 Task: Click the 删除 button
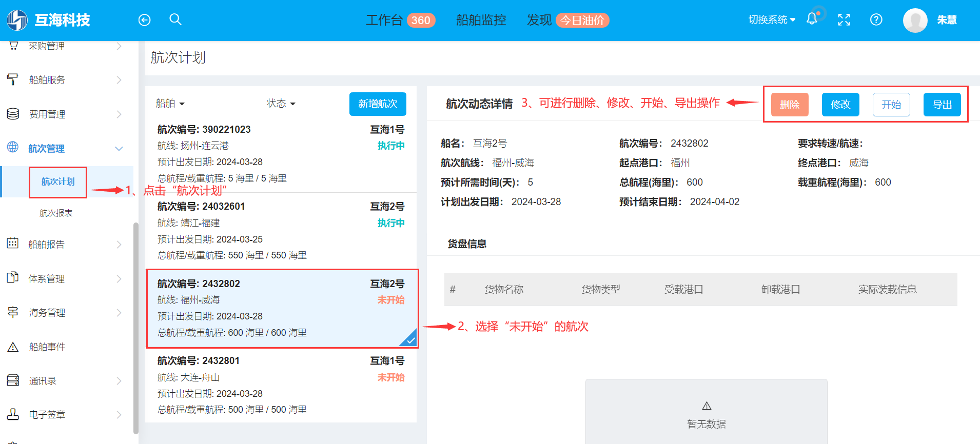point(790,105)
